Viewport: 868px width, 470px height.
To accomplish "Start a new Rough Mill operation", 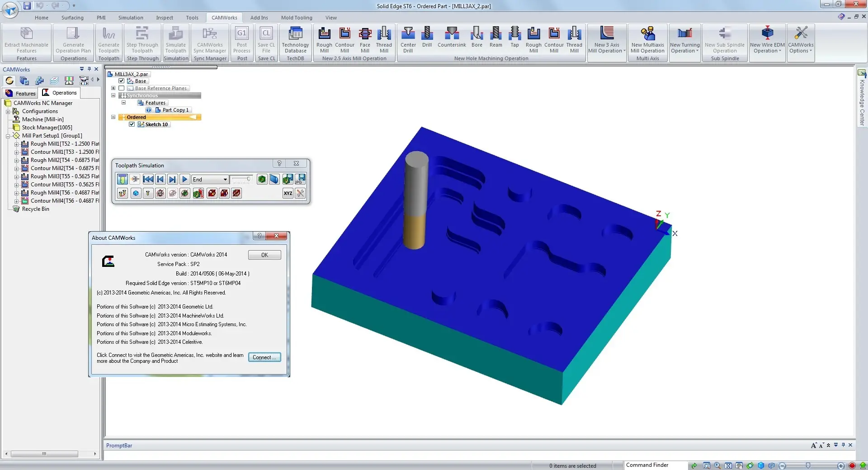I will (324, 40).
